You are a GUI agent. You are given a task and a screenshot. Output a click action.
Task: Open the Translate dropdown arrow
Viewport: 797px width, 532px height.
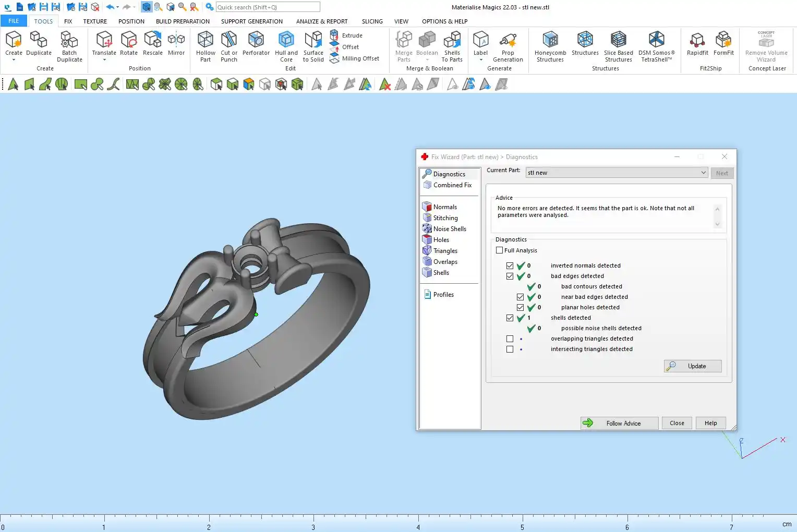pyautogui.click(x=104, y=60)
